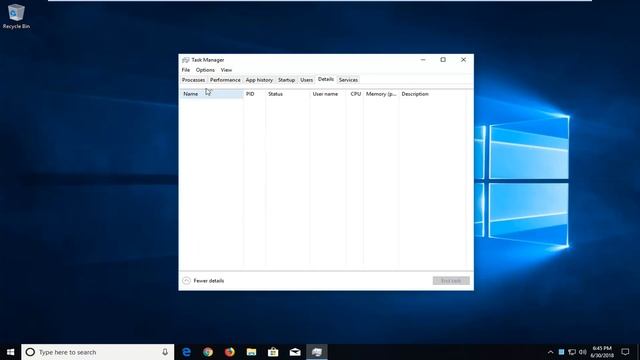Open the View menu in Task Manager
The image size is (640, 360).
(x=226, y=70)
